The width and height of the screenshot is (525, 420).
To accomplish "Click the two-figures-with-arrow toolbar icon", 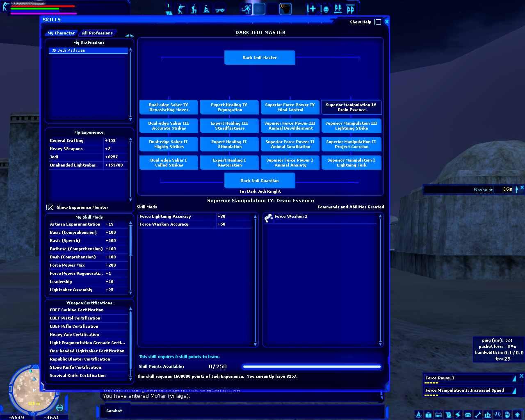I will tap(338, 9).
